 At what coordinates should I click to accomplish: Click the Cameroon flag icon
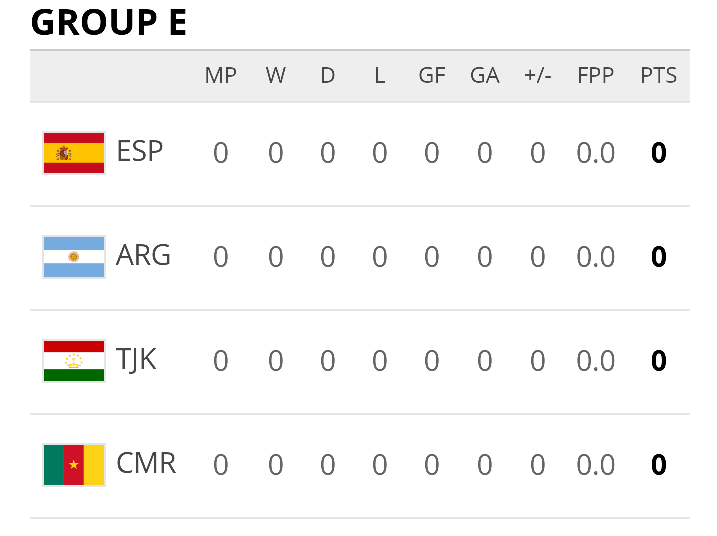[74, 465]
